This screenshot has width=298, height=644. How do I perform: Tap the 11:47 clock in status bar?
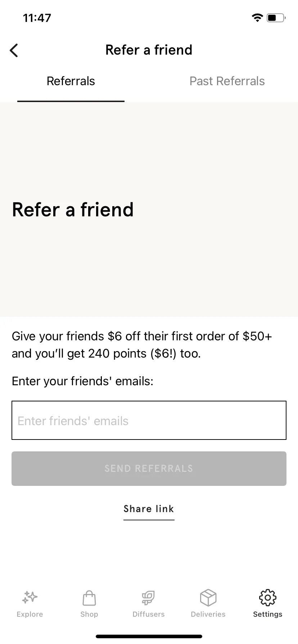coord(37,18)
